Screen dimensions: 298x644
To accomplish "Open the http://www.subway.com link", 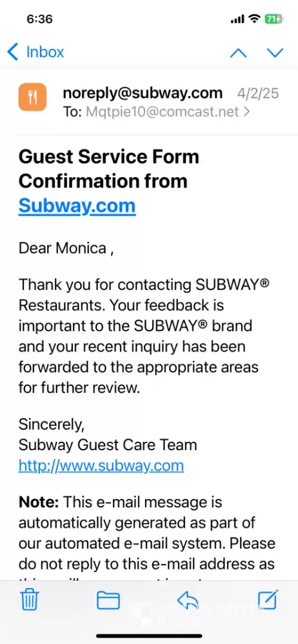I will [x=101, y=466].
